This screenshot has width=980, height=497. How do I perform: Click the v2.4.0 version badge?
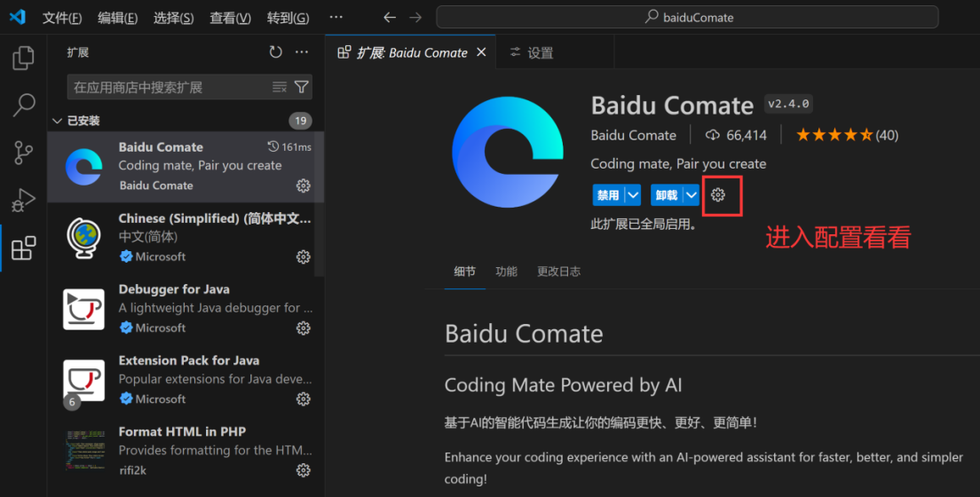point(788,104)
